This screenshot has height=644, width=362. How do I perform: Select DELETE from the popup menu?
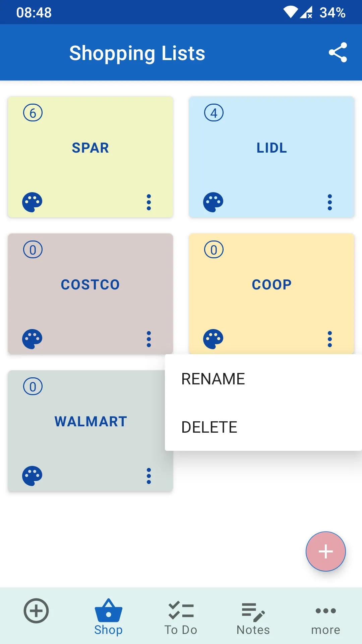(x=263, y=427)
